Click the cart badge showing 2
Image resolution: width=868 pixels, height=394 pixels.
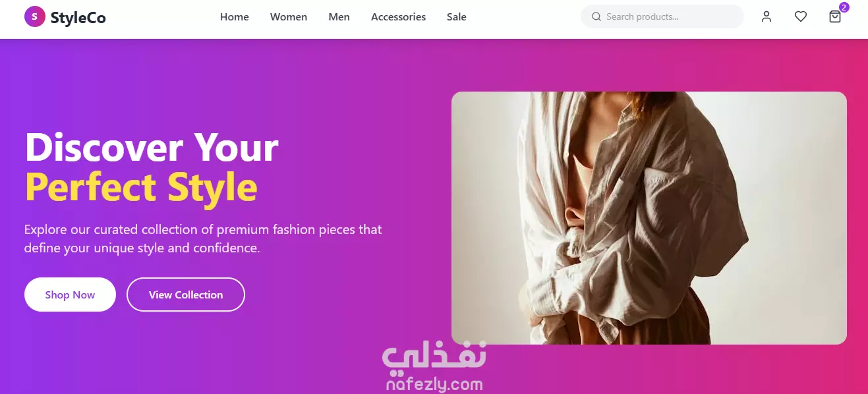(844, 8)
